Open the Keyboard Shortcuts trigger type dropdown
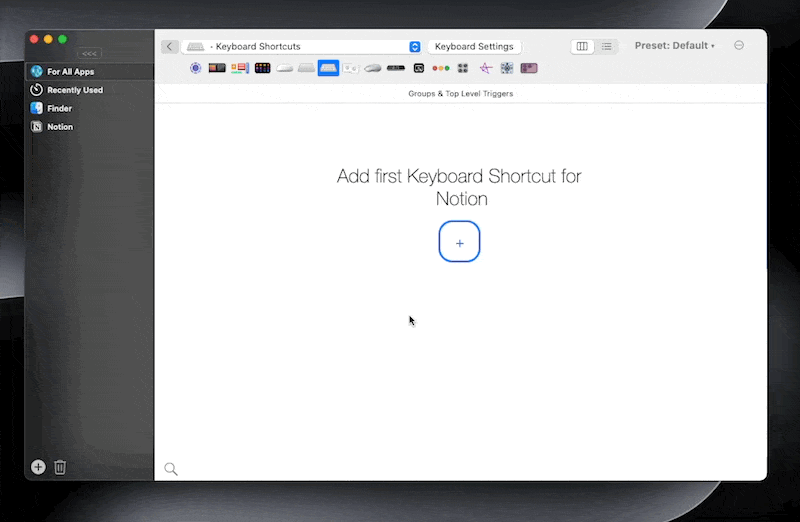Image resolution: width=800 pixels, height=522 pixels. pyautogui.click(x=301, y=46)
